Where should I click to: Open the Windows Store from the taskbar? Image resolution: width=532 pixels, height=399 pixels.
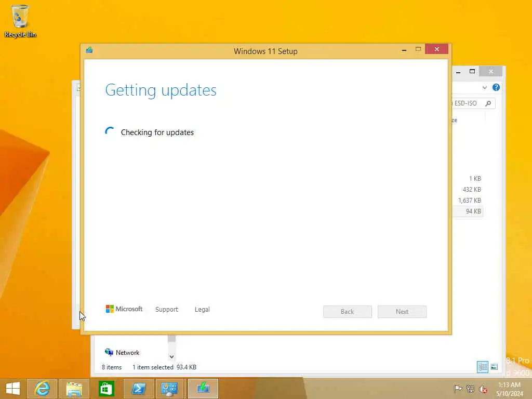pyautogui.click(x=106, y=388)
